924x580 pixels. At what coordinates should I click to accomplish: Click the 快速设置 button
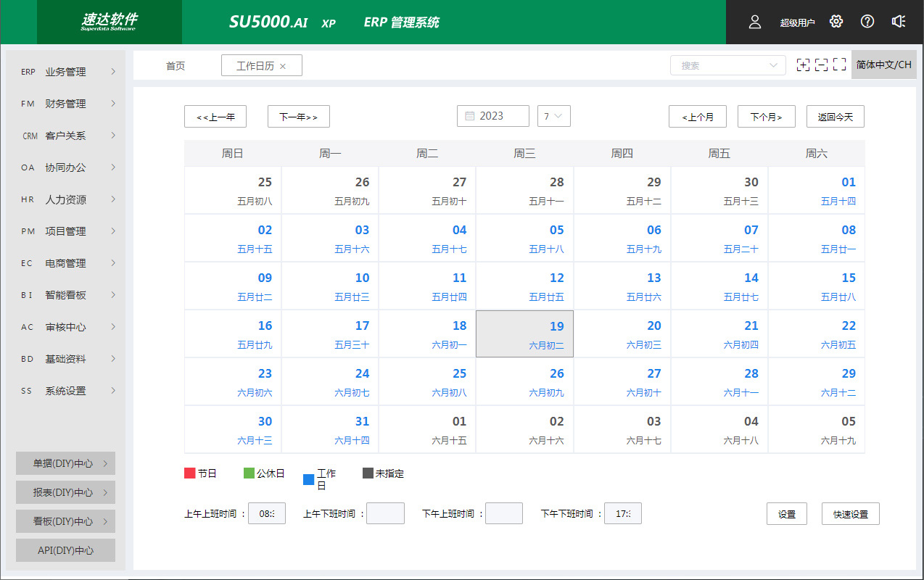(x=850, y=514)
